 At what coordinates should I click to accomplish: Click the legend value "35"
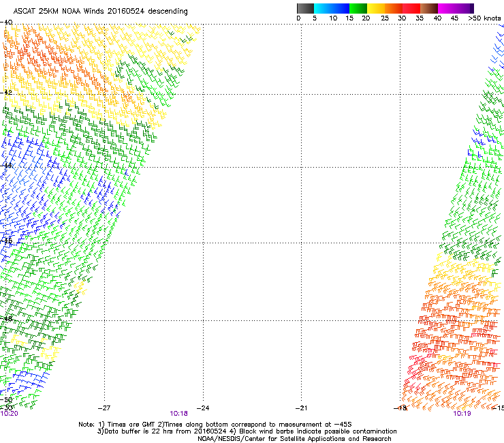(x=420, y=18)
